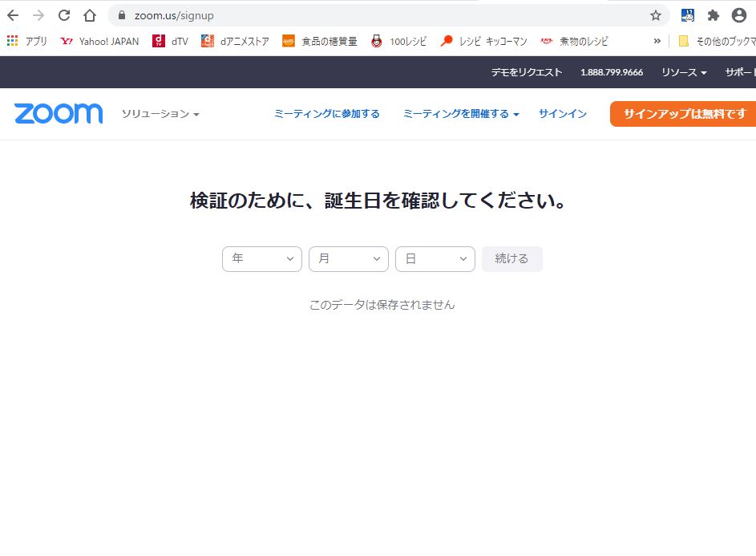
Task: Bookmark this page with the star icon
Action: [655, 15]
